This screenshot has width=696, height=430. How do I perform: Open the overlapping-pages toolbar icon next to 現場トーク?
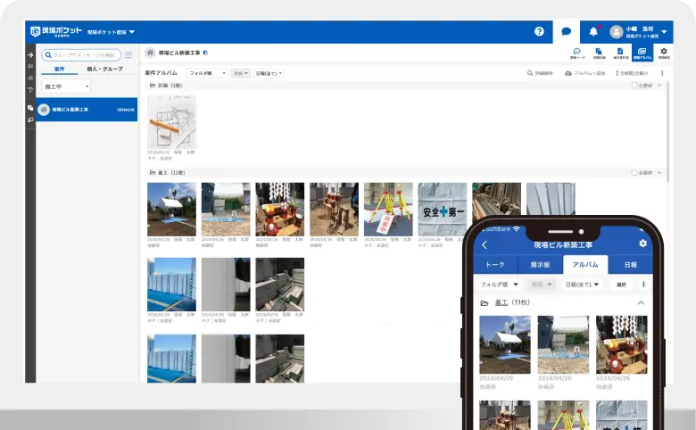(599, 53)
